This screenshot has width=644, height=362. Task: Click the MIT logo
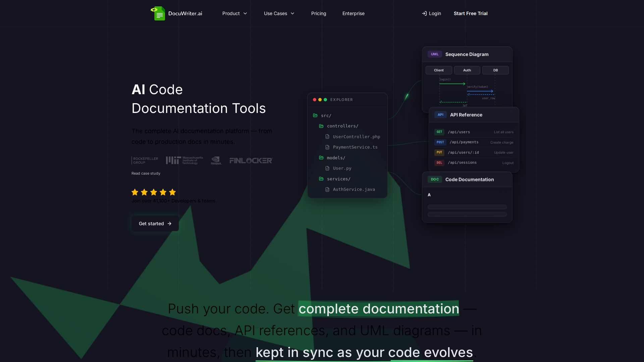(x=184, y=160)
